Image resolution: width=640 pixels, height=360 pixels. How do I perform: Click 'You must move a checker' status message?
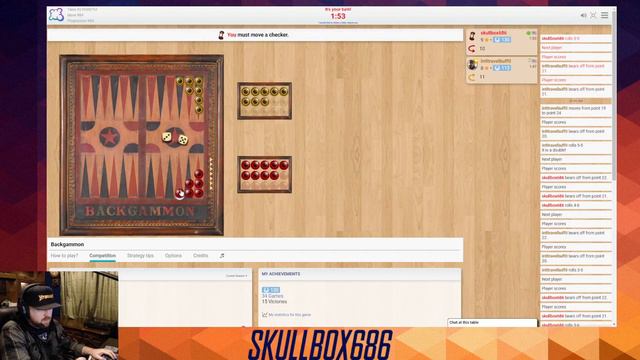(x=258, y=35)
